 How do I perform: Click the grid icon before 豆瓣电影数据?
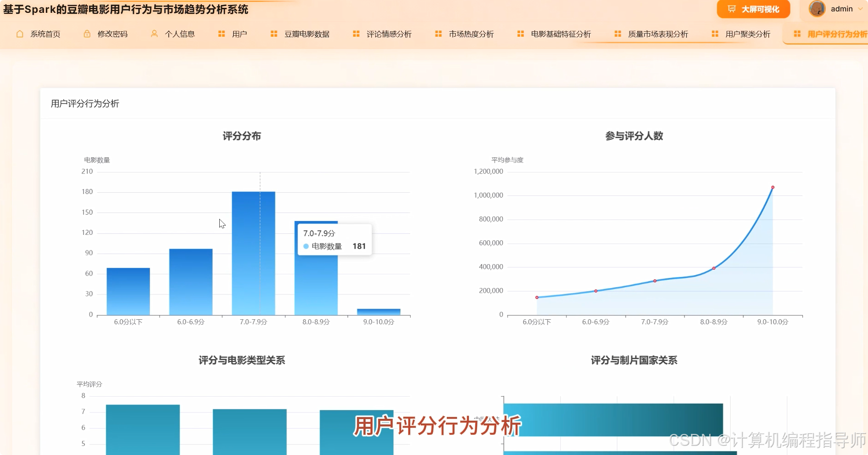coord(273,33)
